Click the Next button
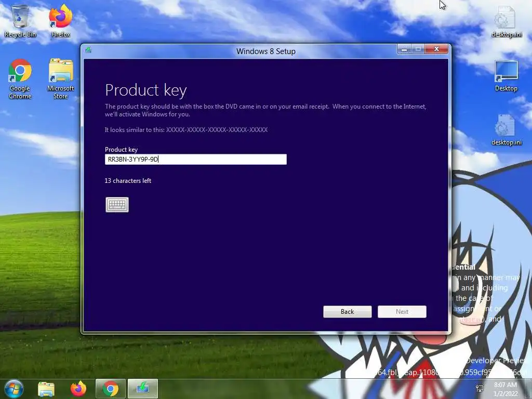The height and width of the screenshot is (399, 532). pyautogui.click(x=402, y=312)
